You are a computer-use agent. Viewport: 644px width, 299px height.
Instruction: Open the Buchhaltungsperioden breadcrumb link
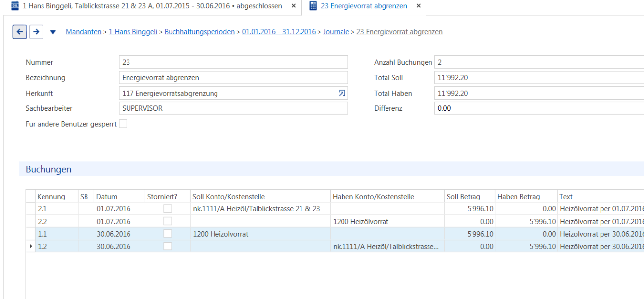tap(200, 32)
